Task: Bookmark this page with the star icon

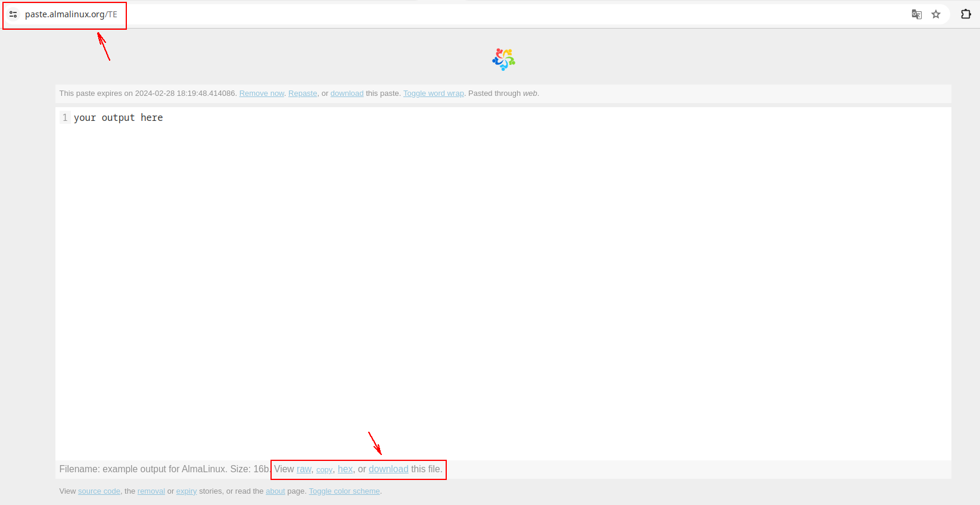Action: (936, 14)
